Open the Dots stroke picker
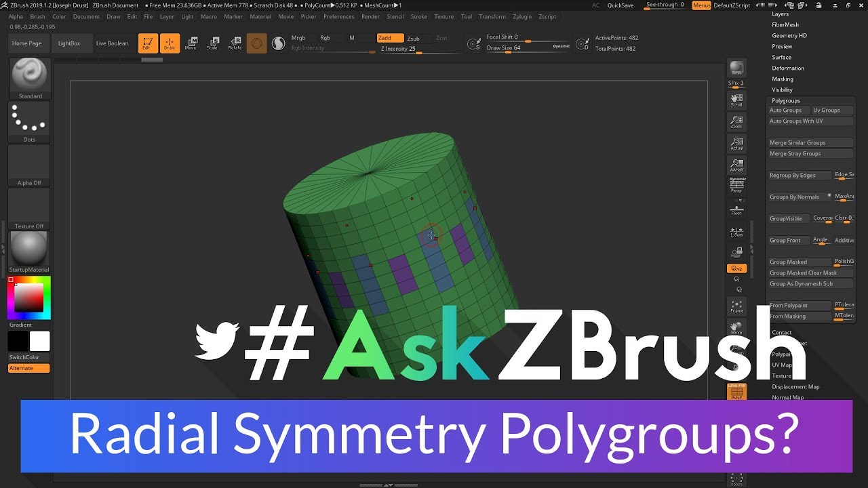This screenshot has height=488, width=868. pyautogui.click(x=29, y=122)
